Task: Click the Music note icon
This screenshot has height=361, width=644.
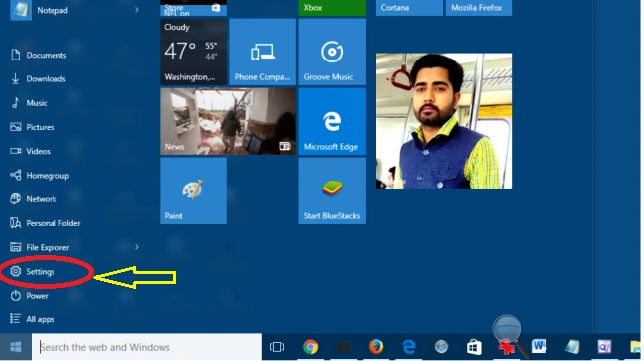Action: point(15,103)
